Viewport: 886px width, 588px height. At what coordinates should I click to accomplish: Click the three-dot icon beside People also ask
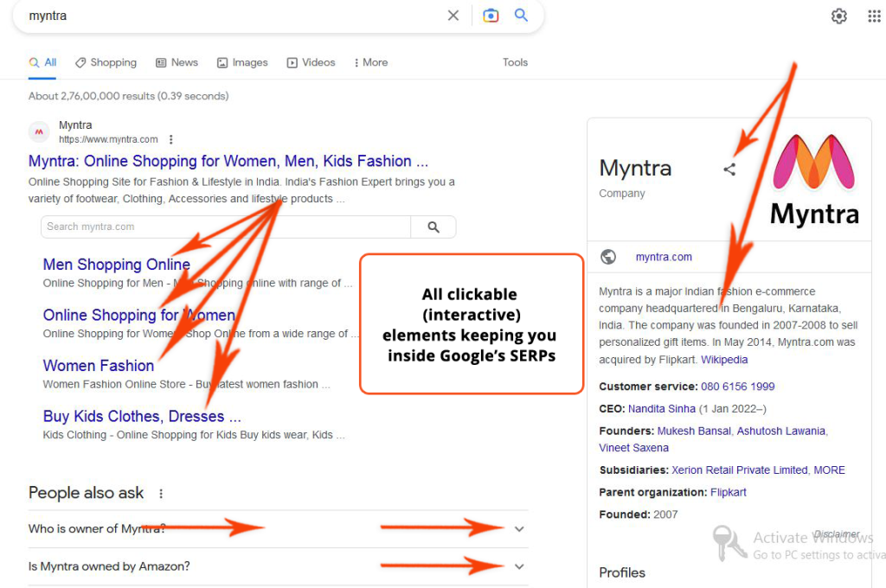tap(160, 493)
